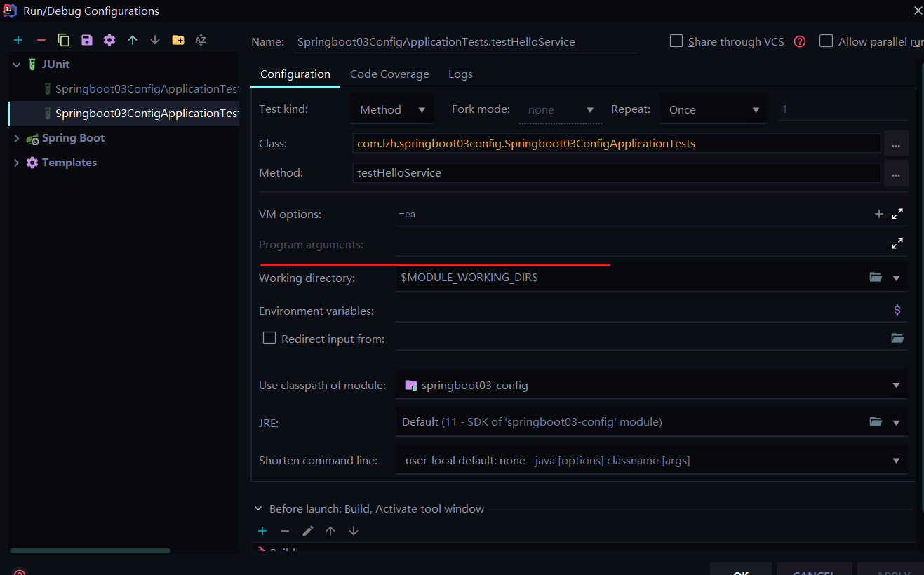The image size is (924, 575).
Task: Switch to the Code Coverage tab
Action: (389, 74)
